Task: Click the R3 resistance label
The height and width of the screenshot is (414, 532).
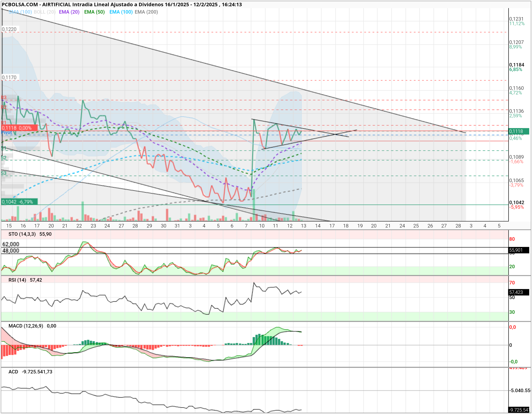Action: [4, 97]
